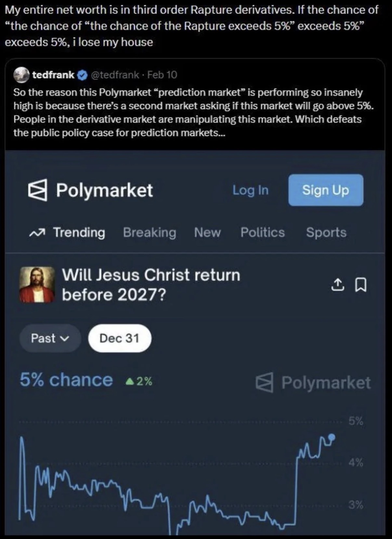Click the green 2% up-arrow indicator

[139, 381]
